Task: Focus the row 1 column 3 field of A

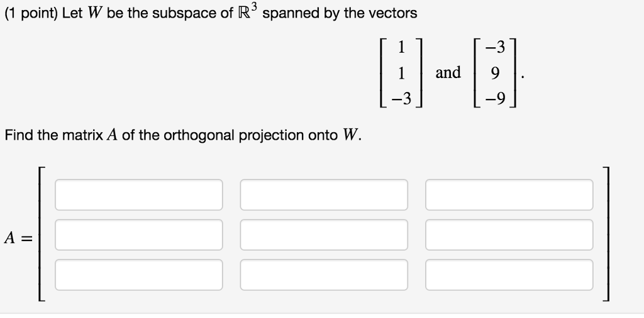Action: (x=509, y=195)
